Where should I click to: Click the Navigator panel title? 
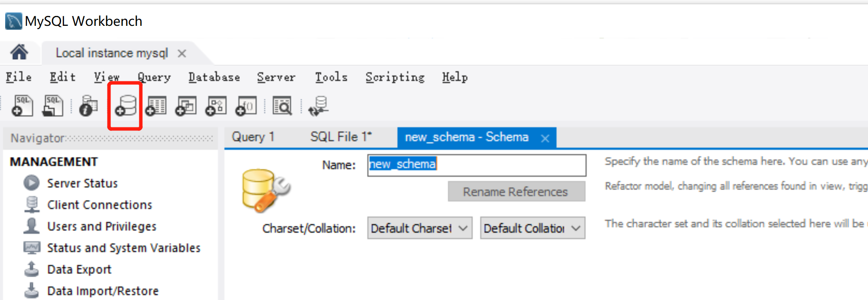pos(38,138)
